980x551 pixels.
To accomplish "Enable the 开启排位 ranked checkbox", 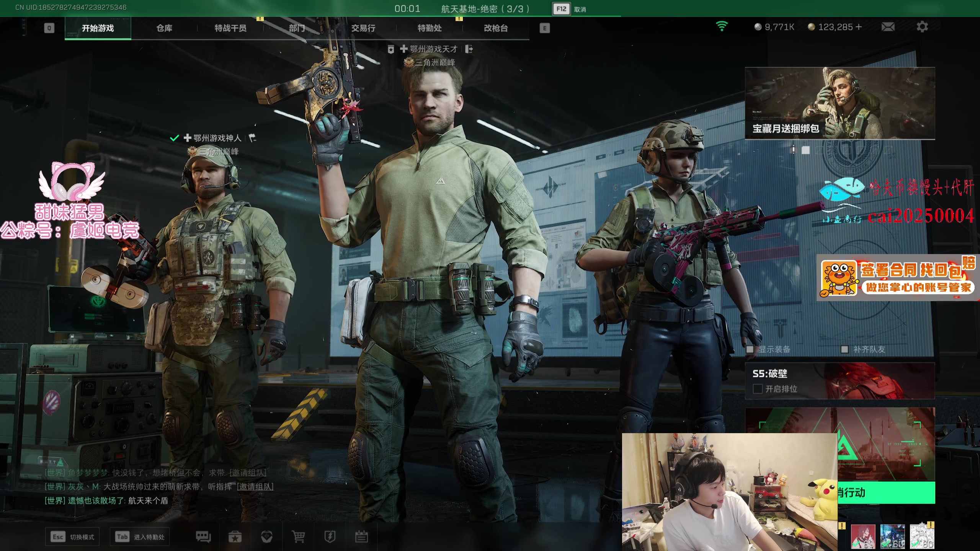I will tap(757, 389).
